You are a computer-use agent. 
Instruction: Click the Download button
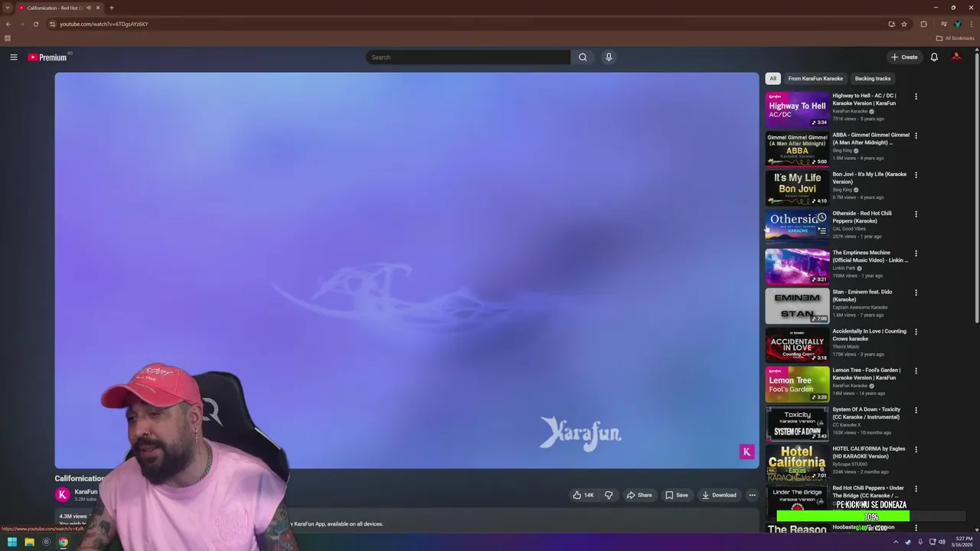click(x=719, y=495)
